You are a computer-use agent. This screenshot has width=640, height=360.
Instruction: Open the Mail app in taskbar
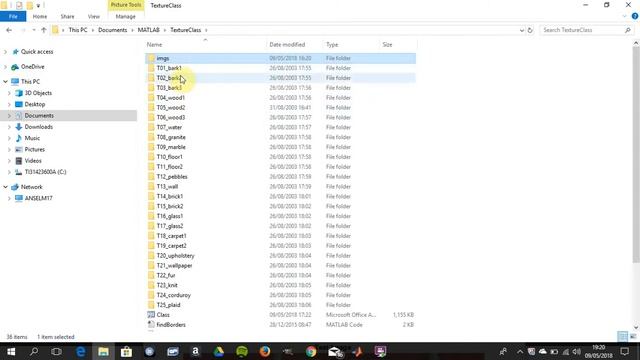coord(334,351)
